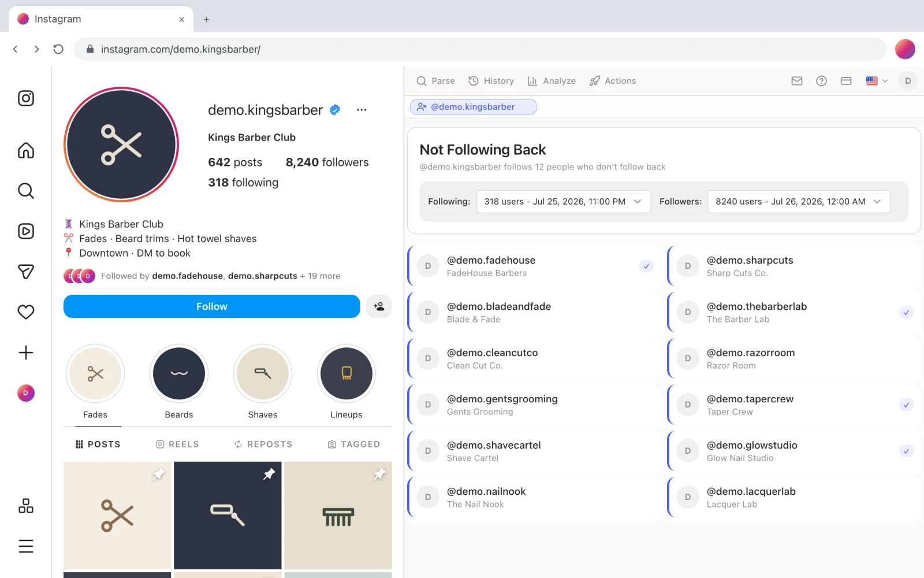Open the help question mark icon

821,81
